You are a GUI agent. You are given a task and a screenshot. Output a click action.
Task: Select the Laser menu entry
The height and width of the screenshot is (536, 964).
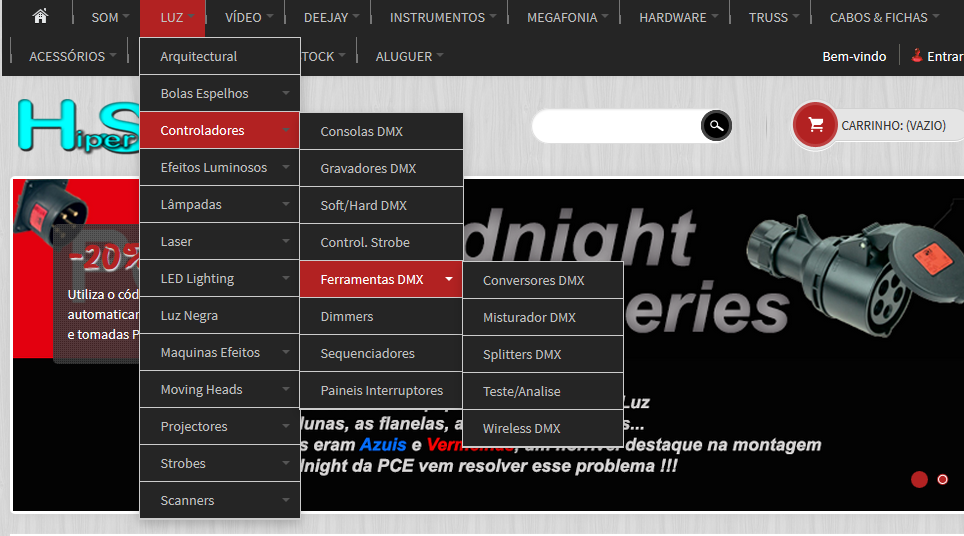pos(220,241)
